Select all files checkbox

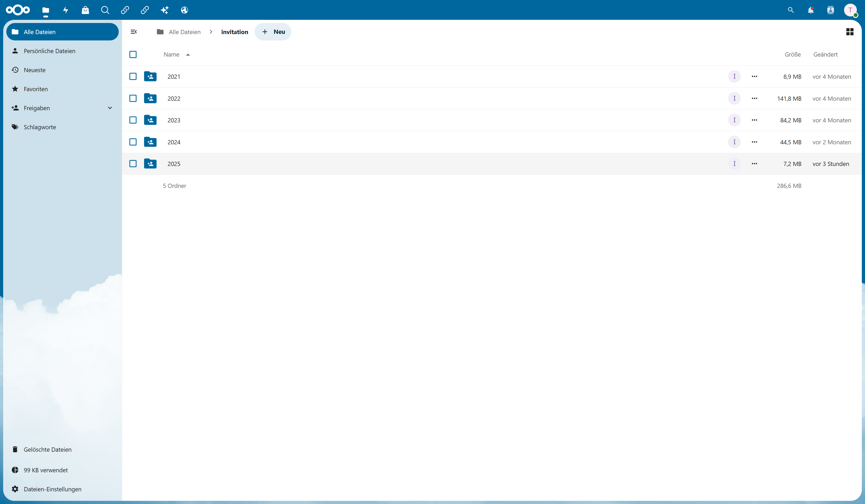click(x=133, y=54)
